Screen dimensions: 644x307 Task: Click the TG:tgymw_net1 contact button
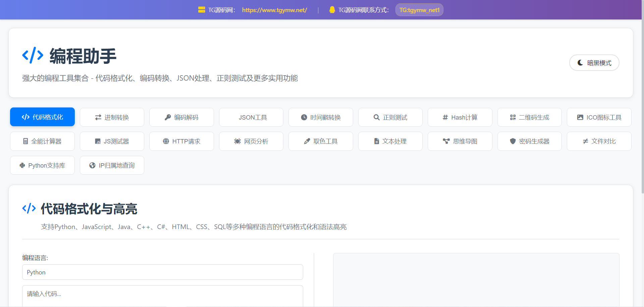coord(419,10)
